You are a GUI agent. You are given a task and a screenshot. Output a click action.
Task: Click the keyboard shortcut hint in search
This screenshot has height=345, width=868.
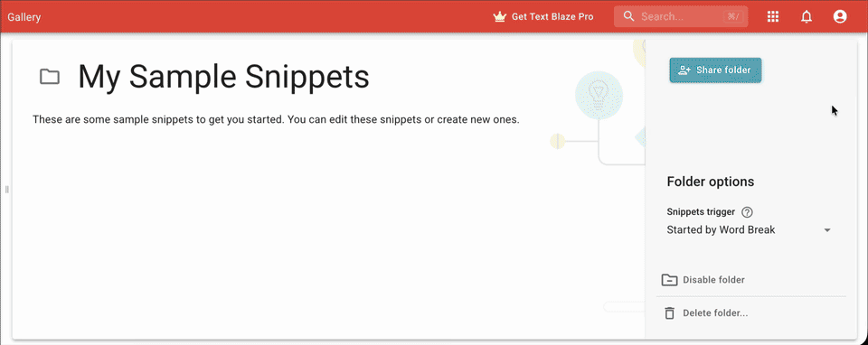click(x=733, y=16)
